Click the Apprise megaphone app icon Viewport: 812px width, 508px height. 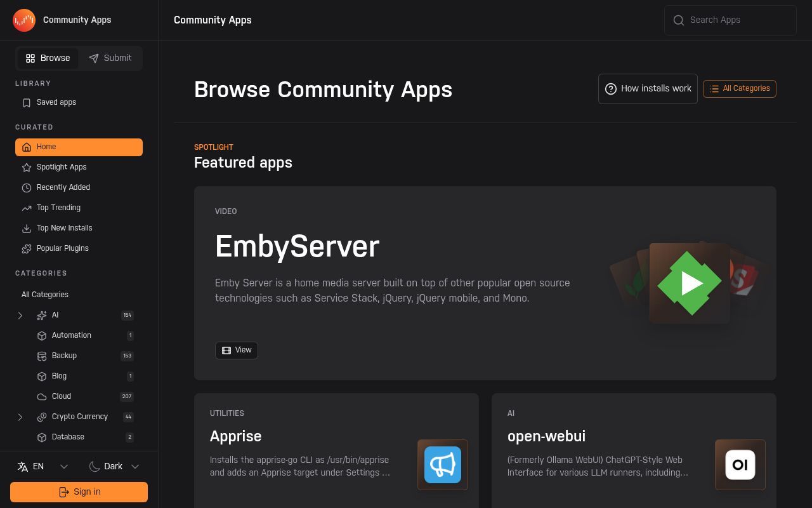[443, 465]
